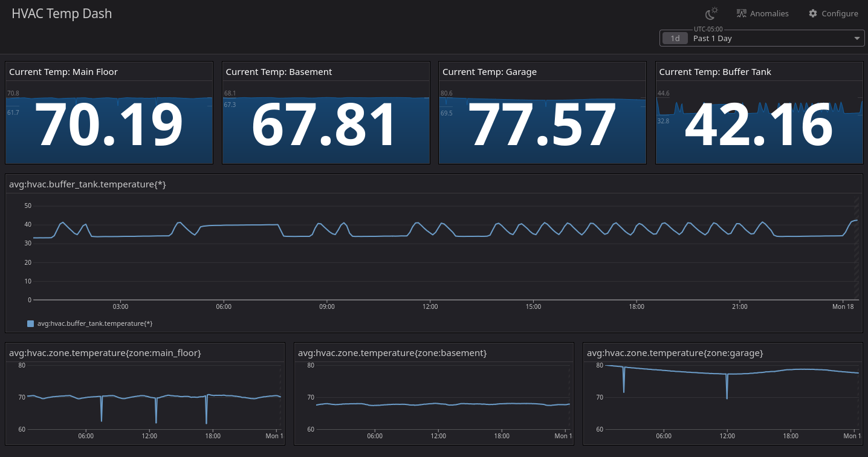Image resolution: width=868 pixels, height=457 pixels.
Task: Open the zone:main_floor graph title
Action: click(105, 353)
